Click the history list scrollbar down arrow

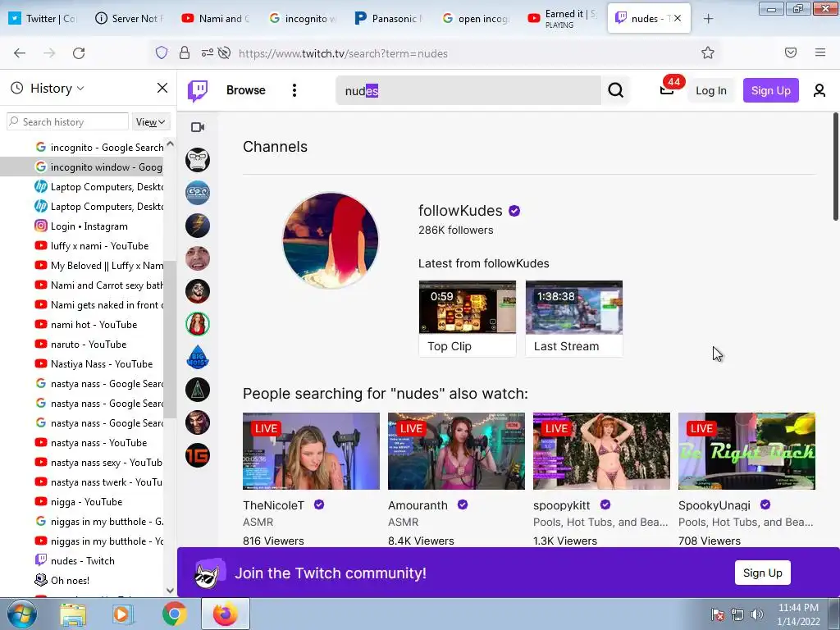click(x=170, y=591)
